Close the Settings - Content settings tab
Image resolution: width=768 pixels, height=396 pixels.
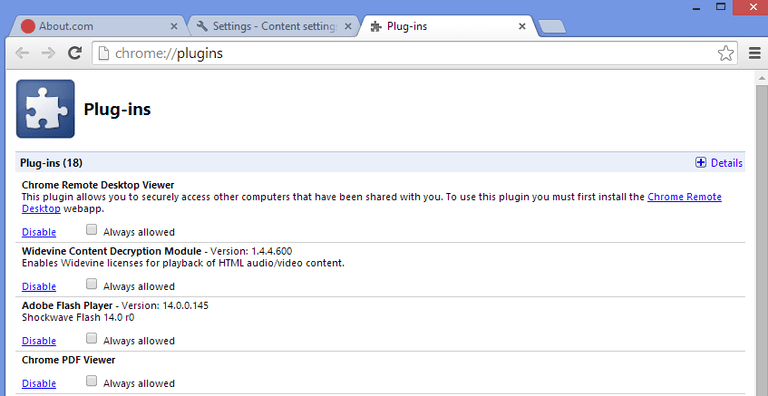[x=348, y=26]
